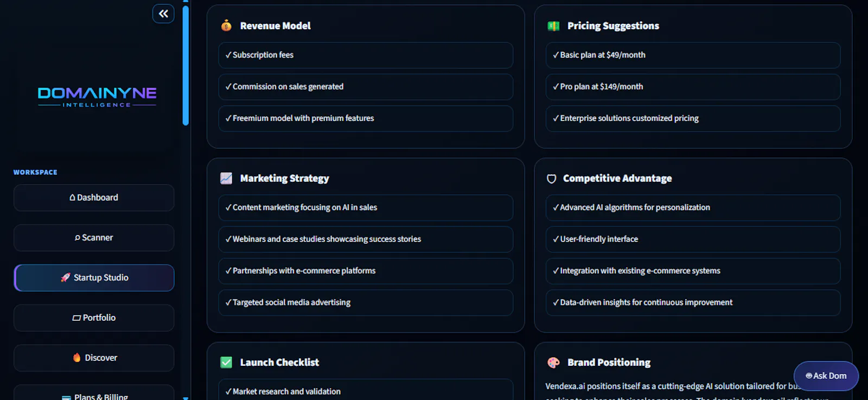Screen dimensions: 868x400
Task: Collapse the sidebar with the double-chevron button
Action: pos(163,14)
